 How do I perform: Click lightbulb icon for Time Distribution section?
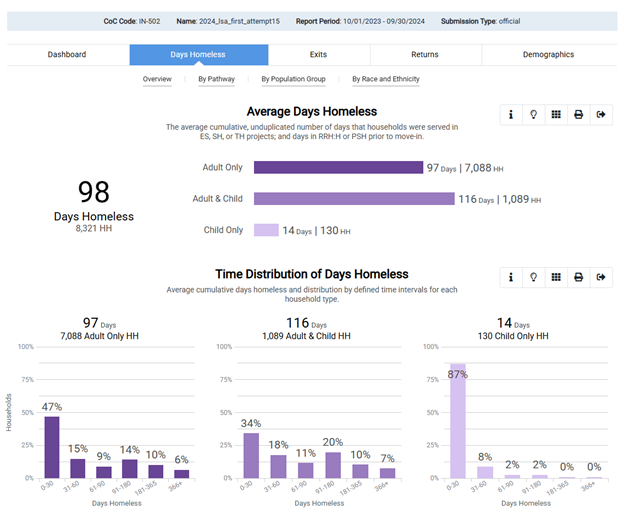[x=534, y=277]
